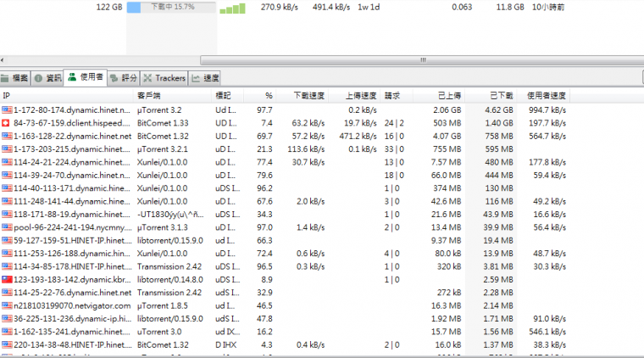Click flag icon of 1-173-203-215 peer
Image resolution: width=644 pixels, height=358 pixels.
(7, 148)
